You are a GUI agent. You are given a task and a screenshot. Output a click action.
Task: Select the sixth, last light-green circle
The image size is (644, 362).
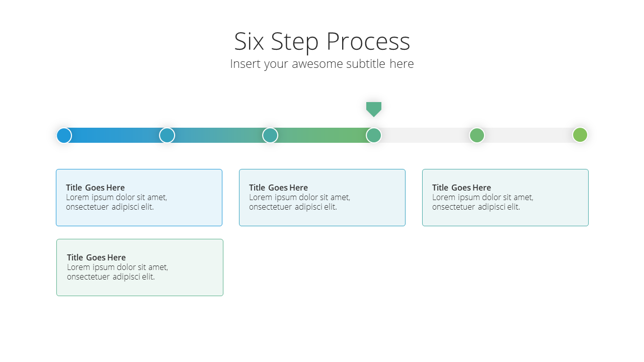(x=580, y=135)
